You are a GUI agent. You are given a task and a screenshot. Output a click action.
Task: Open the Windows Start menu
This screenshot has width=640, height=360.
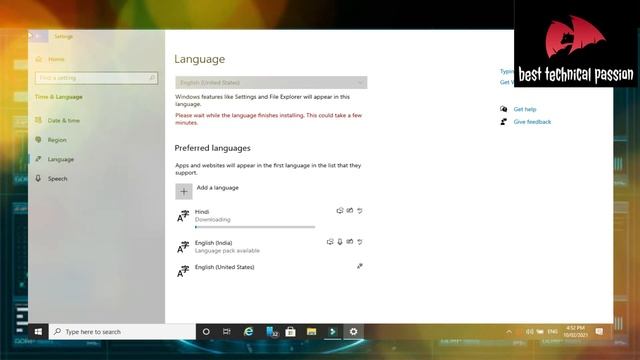click(38, 332)
